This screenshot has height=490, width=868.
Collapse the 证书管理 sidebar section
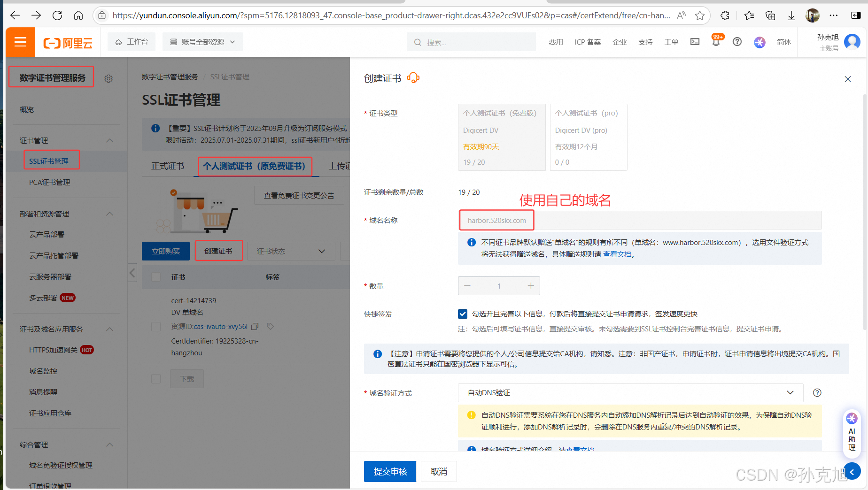click(109, 141)
